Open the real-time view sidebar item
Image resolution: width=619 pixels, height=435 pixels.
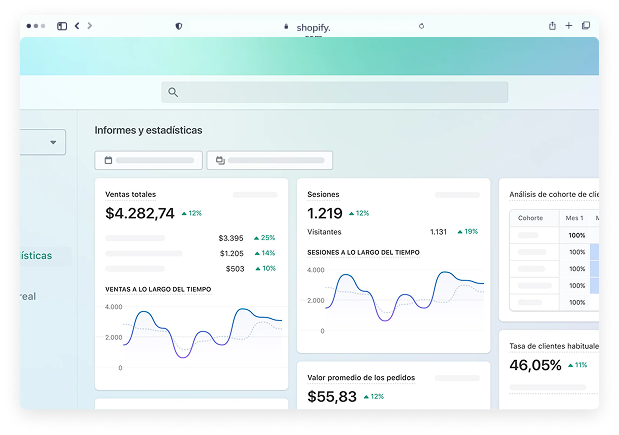pyautogui.click(x=28, y=296)
